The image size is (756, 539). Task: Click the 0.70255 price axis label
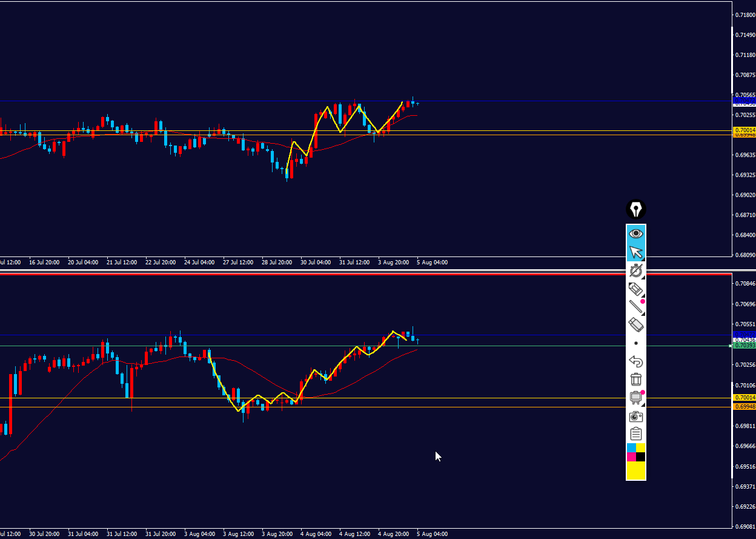pyautogui.click(x=745, y=115)
